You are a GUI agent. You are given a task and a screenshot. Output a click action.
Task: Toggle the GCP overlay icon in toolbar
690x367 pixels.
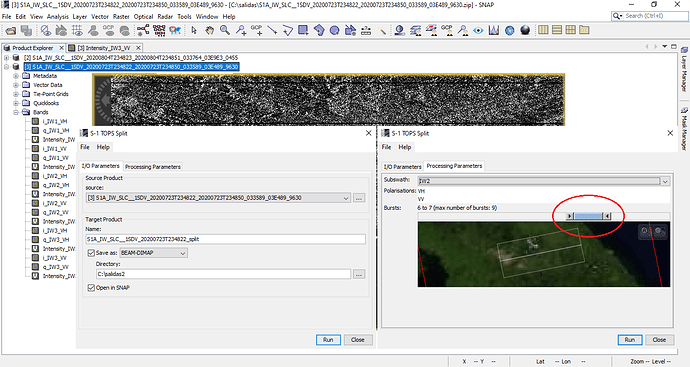[108, 30]
